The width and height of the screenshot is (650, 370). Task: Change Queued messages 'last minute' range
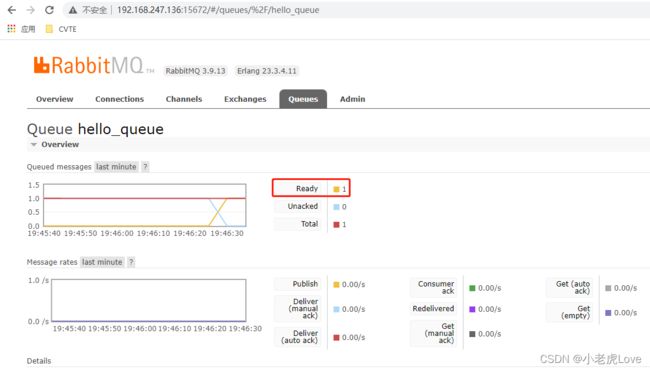[116, 167]
